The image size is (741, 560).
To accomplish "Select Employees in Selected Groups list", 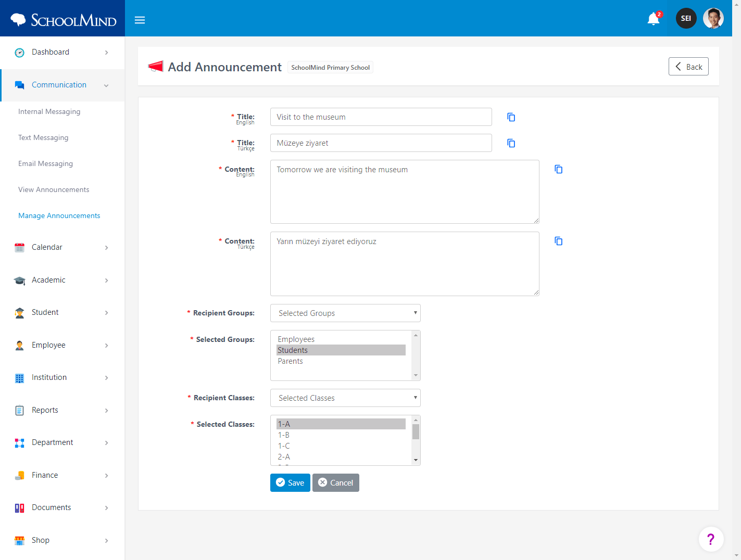I will (341, 339).
